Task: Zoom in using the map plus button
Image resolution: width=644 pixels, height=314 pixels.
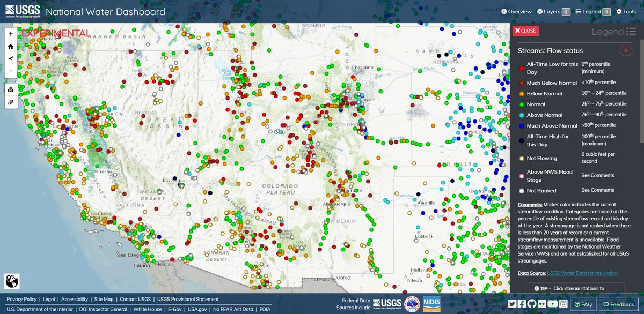Action: [x=11, y=33]
